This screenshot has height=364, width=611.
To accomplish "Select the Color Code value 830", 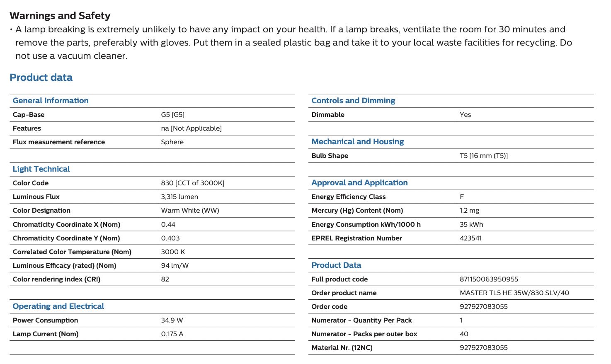I will coord(192,183).
